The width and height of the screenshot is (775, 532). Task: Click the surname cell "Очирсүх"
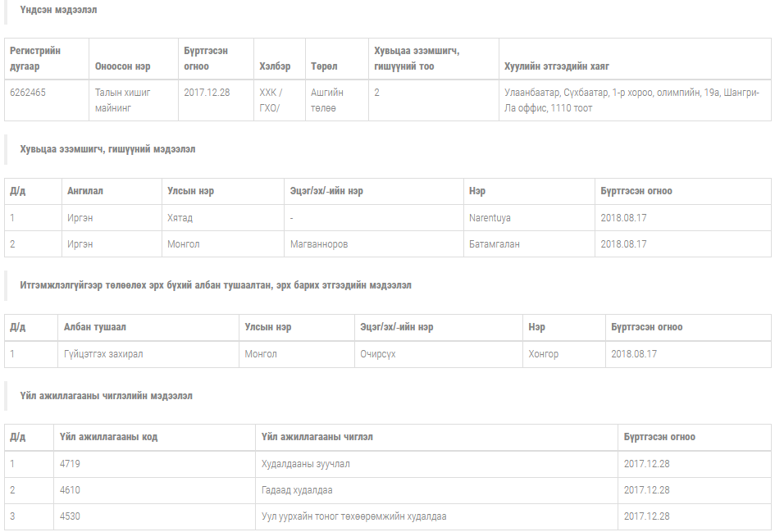click(377, 354)
